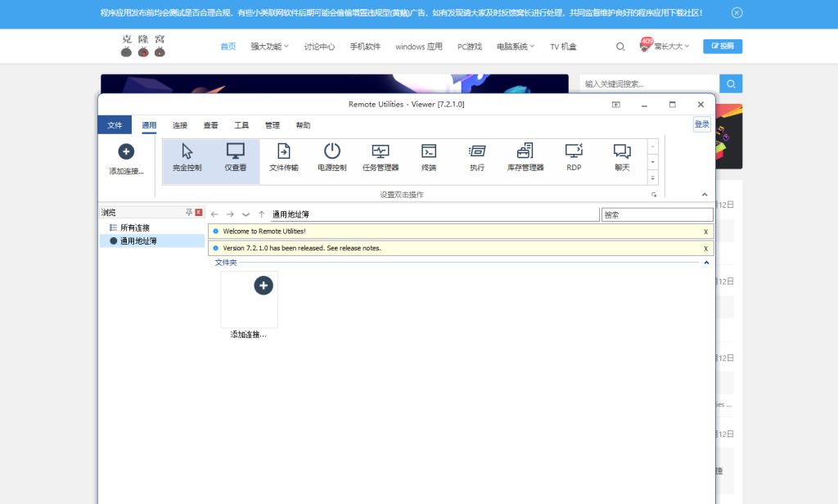Click the Viewer search field
Screen dimensions: 838x504
pos(657,215)
